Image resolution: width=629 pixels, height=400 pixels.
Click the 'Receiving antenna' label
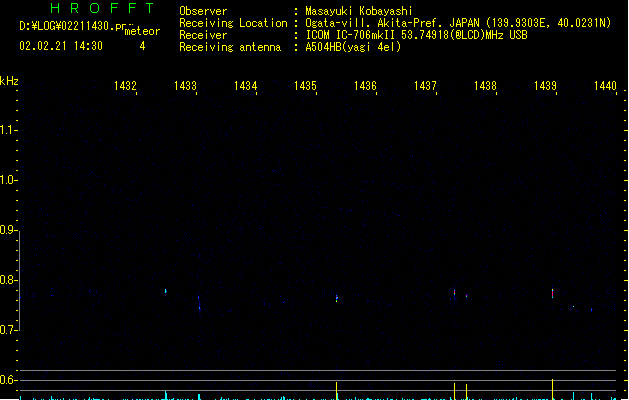[x=230, y=47]
